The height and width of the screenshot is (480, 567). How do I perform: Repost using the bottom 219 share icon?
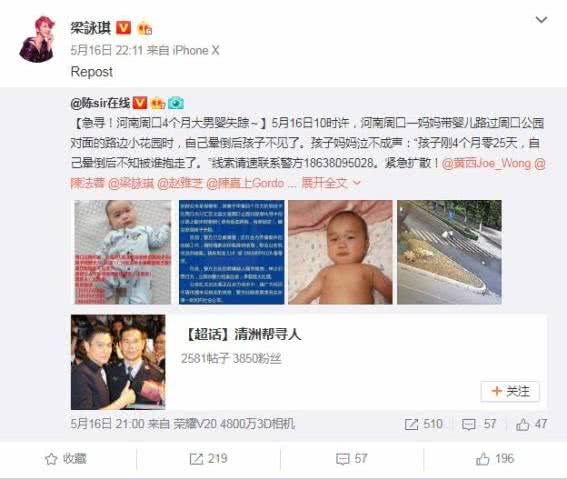pyautogui.click(x=208, y=459)
